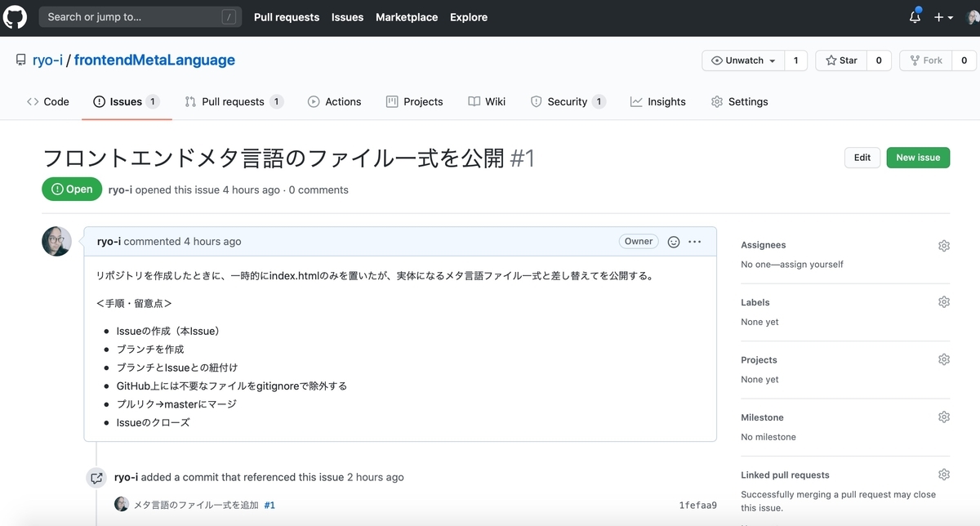Click the Labels sidebar heading
The image size is (980, 526).
pyautogui.click(x=755, y=302)
